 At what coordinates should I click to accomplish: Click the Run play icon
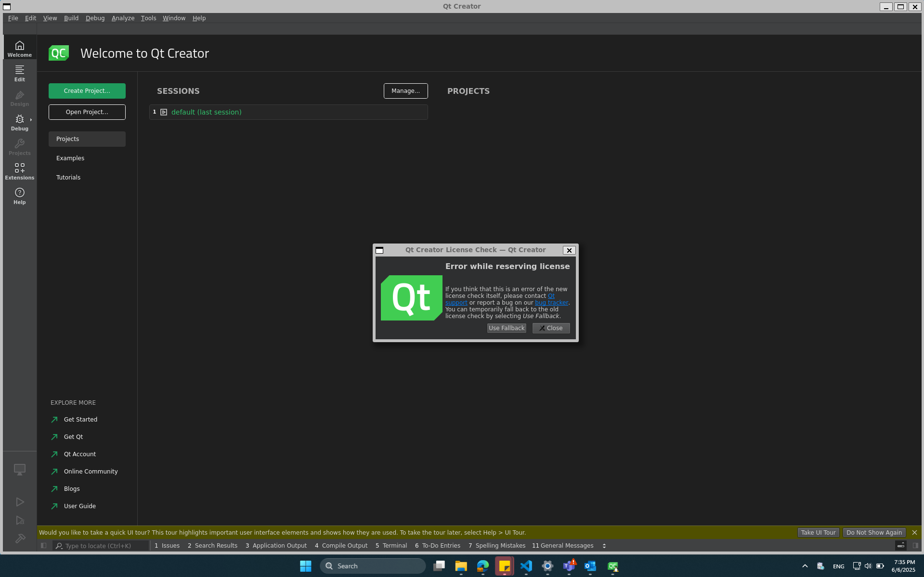[x=20, y=502]
